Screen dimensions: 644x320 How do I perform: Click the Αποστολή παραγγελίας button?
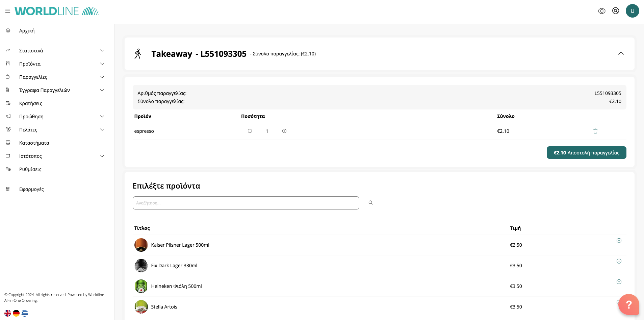pyautogui.click(x=586, y=153)
